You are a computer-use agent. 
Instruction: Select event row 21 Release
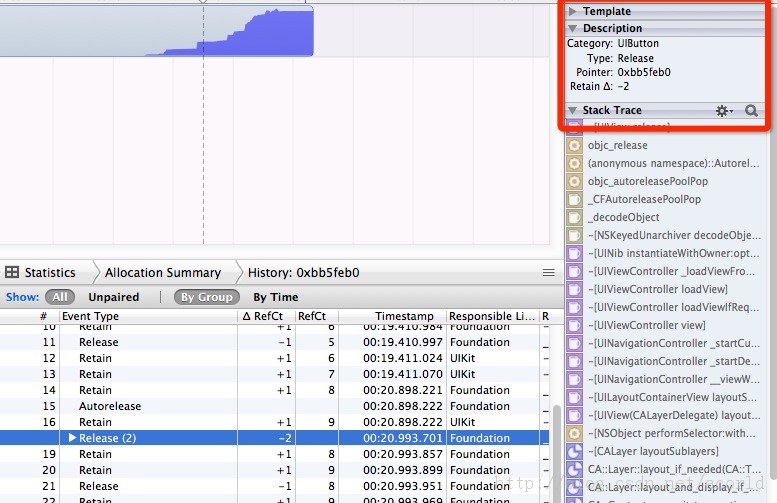[x=275, y=486]
